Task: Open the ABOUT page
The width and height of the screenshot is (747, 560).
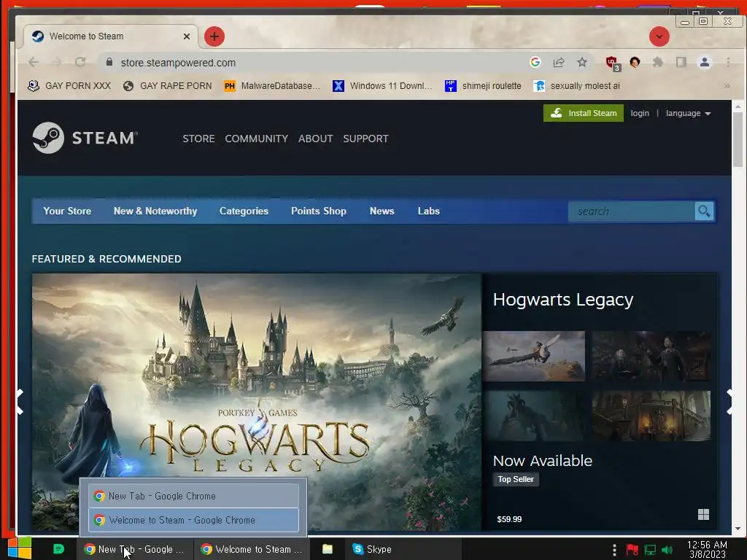Action: tap(315, 139)
